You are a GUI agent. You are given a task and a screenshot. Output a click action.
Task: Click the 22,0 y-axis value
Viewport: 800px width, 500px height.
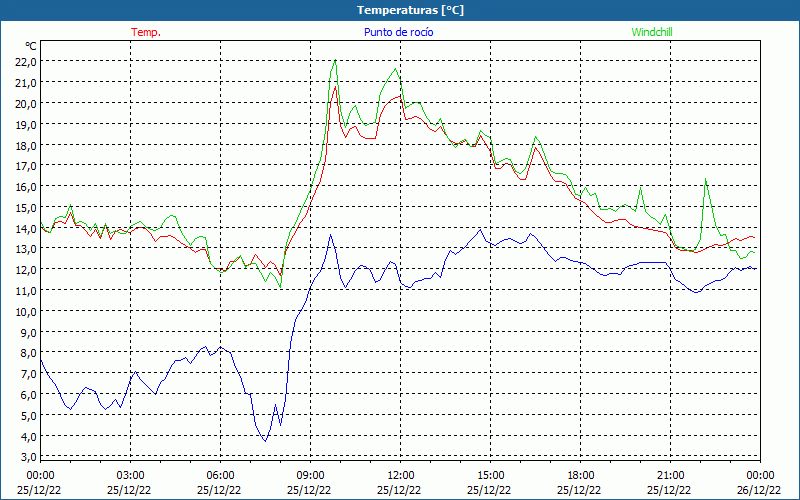click(26, 61)
